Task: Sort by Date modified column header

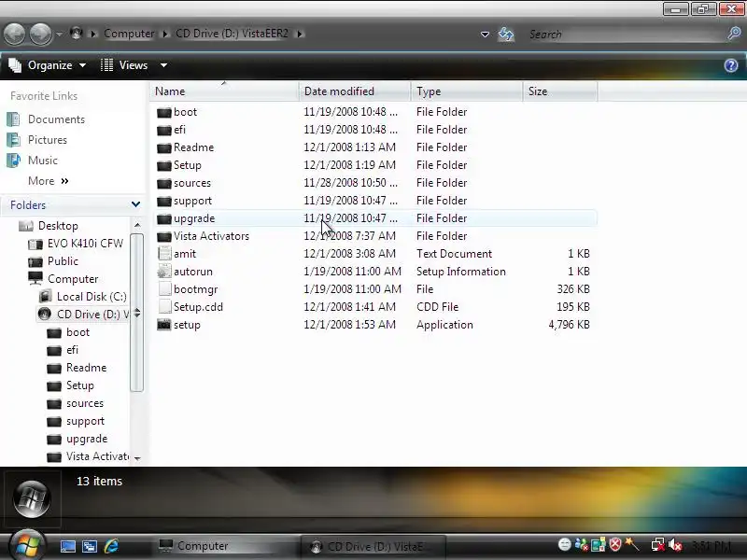Action: tap(355, 91)
